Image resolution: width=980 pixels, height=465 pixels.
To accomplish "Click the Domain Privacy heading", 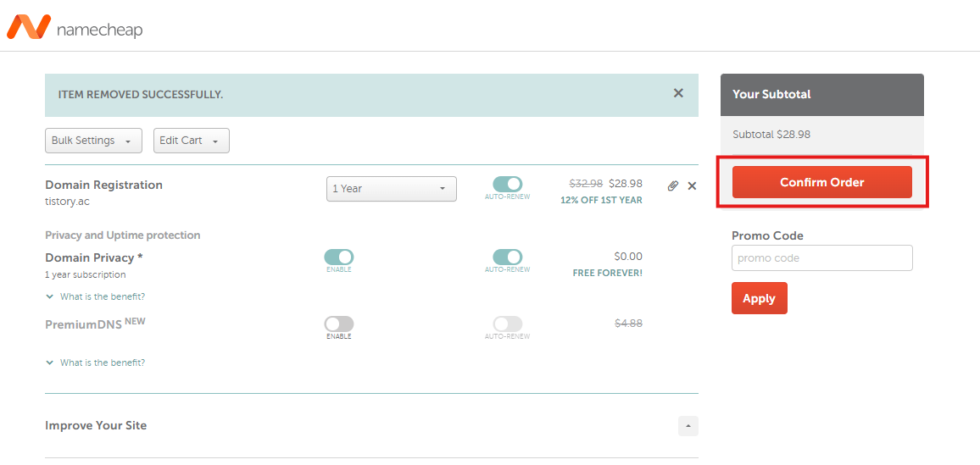I will (x=94, y=257).
